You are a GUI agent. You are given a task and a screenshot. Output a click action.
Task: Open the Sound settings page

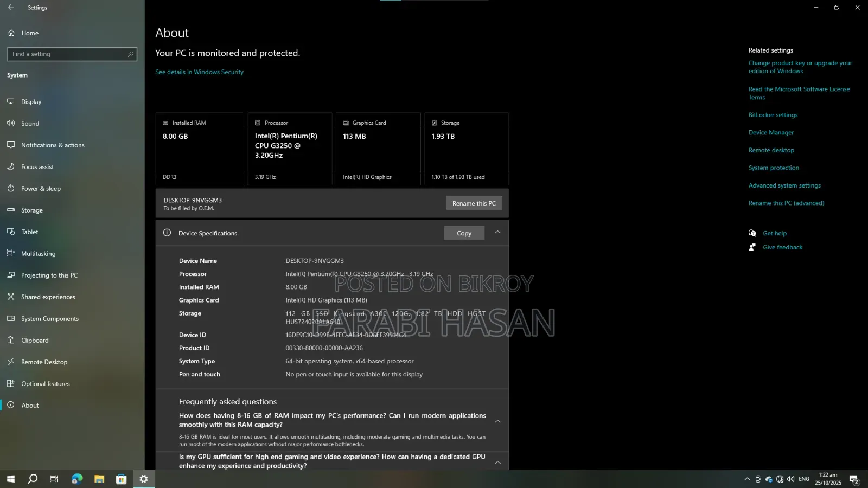[x=30, y=124]
